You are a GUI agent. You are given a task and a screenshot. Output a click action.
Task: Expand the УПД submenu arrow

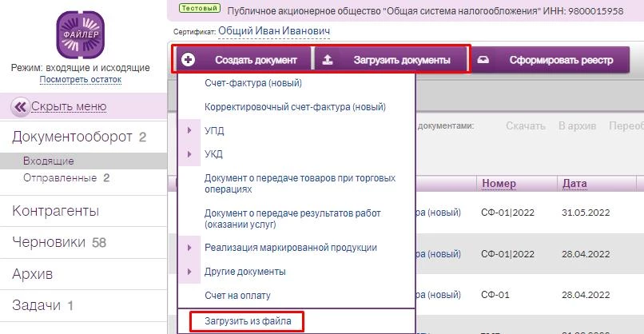point(189,130)
